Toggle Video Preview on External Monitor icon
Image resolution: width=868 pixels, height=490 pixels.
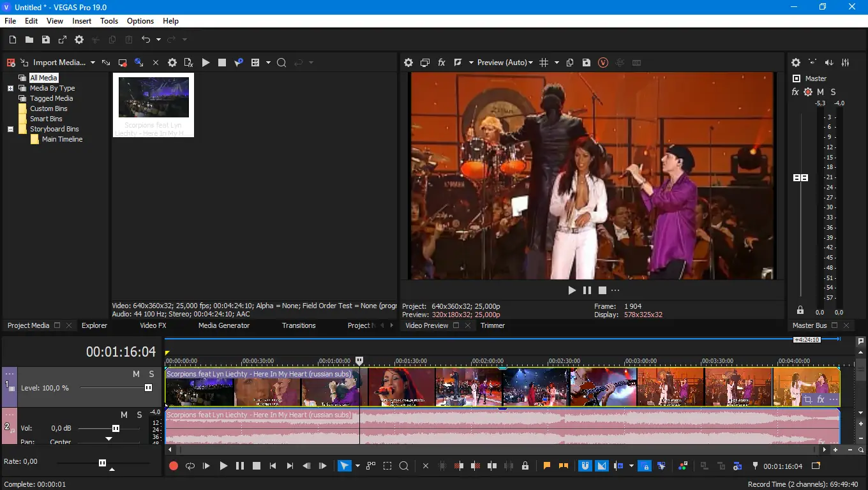425,63
